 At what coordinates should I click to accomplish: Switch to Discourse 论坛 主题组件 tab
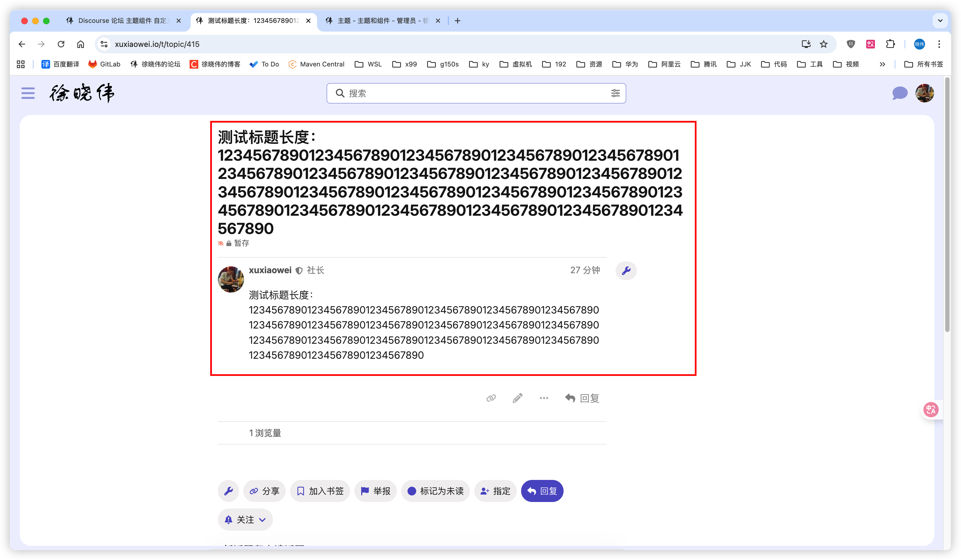pos(122,21)
